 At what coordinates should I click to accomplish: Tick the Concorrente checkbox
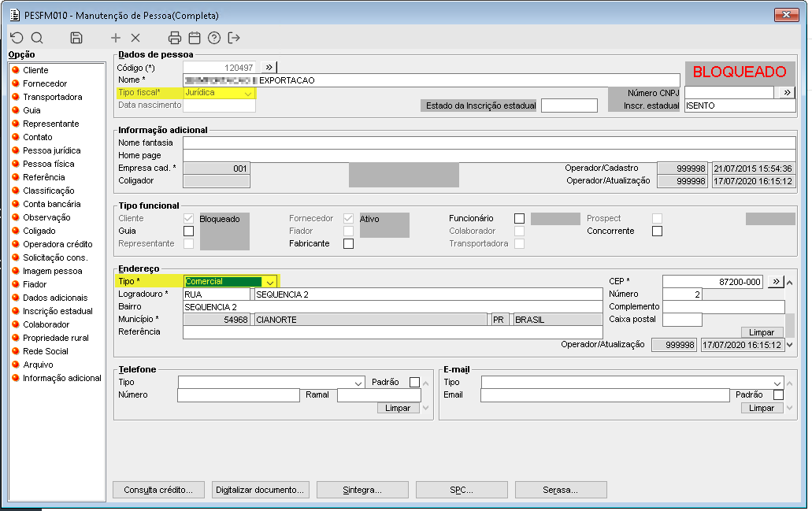[x=657, y=231]
